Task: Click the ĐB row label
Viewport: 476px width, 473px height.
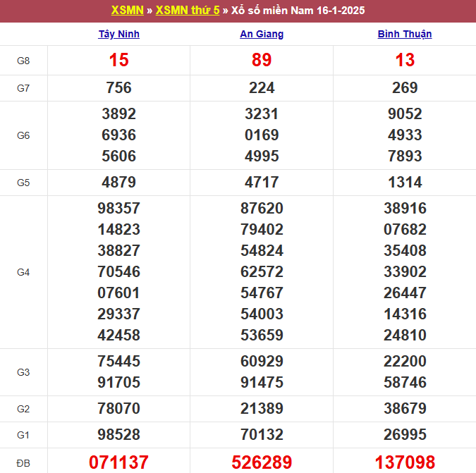Action: 23,462
